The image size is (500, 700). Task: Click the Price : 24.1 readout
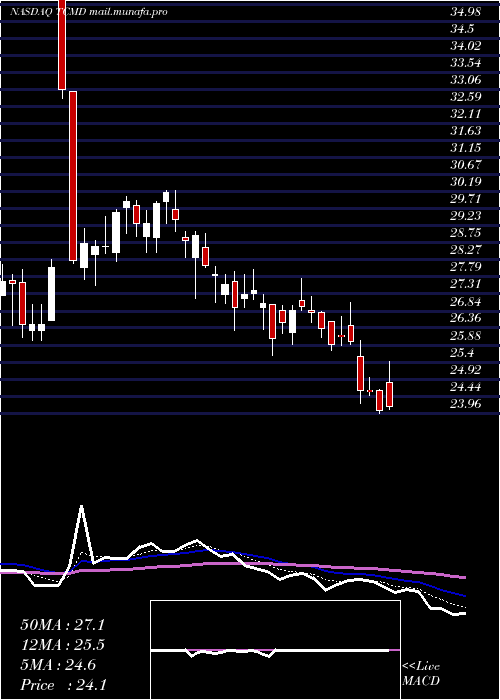tap(63, 685)
